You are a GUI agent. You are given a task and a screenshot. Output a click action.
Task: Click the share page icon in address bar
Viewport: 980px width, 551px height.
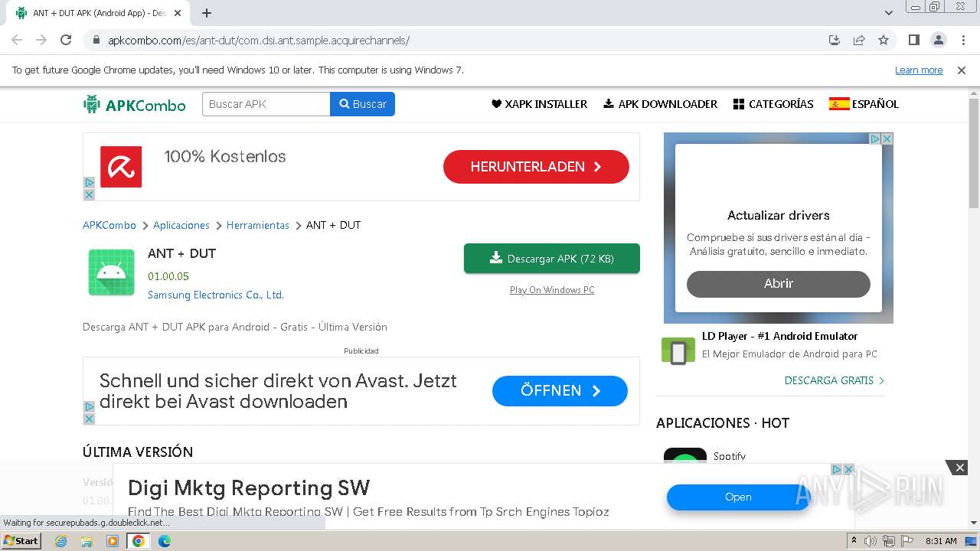click(x=859, y=40)
